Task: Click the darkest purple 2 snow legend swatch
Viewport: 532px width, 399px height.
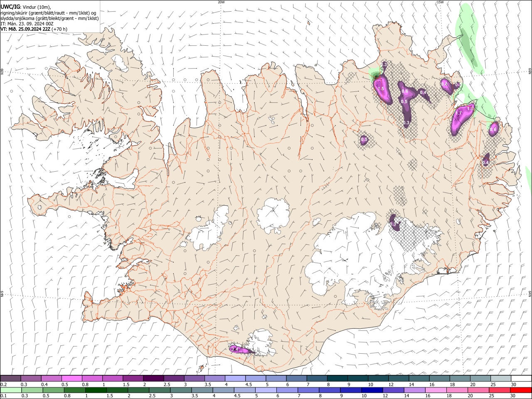Action: [x=153, y=378]
